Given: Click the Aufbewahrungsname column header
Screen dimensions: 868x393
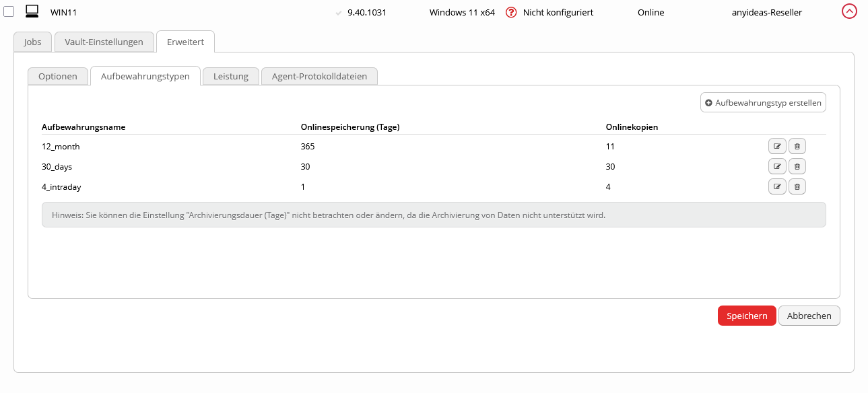Looking at the screenshot, I should 84,127.
